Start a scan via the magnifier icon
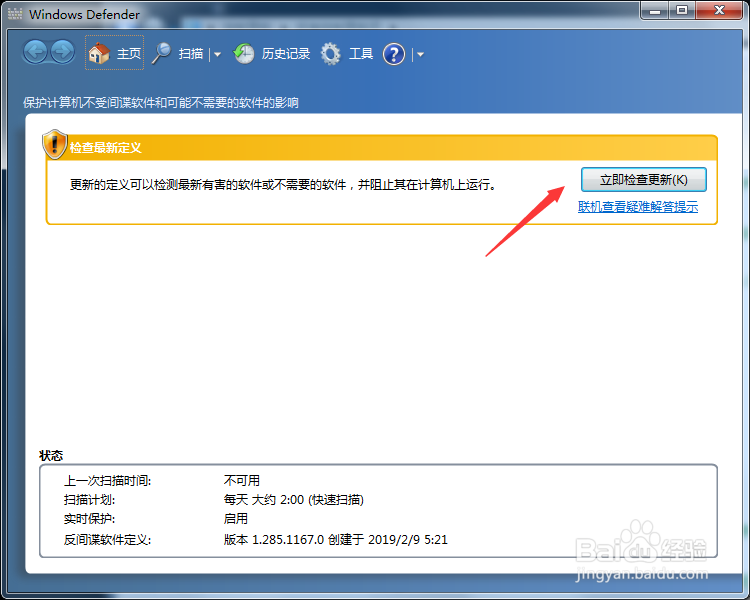Screen dimensions: 750x600 click(162, 53)
